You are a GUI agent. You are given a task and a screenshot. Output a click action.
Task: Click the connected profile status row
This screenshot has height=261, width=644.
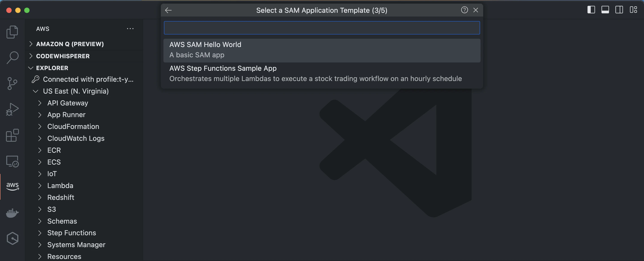(x=84, y=79)
